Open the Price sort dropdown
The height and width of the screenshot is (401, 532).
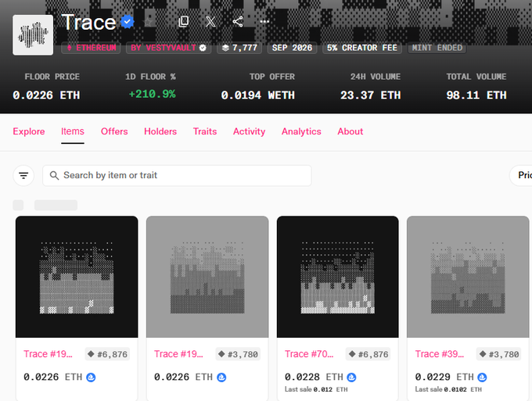[521, 176]
